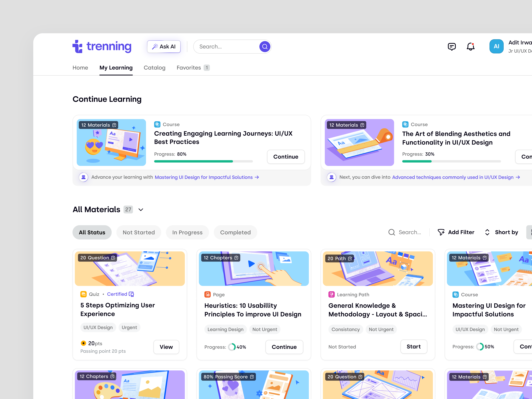Click the Add Filter icon
This screenshot has height=399, width=532.
pyautogui.click(x=441, y=232)
